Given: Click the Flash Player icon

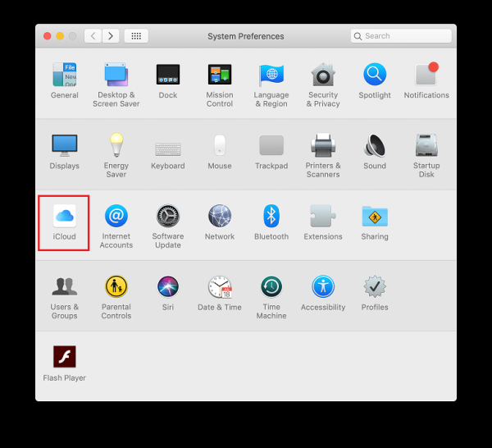Looking at the screenshot, I should pos(64,358).
